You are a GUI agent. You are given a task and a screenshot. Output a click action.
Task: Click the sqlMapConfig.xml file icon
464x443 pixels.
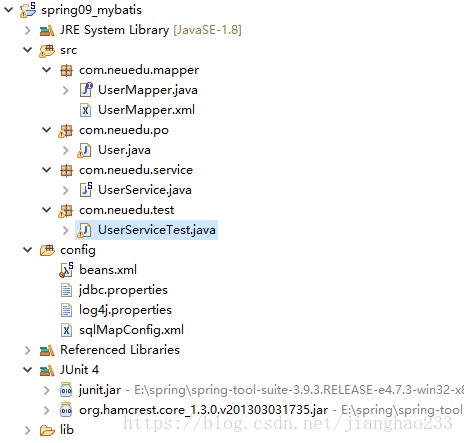(66, 330)
